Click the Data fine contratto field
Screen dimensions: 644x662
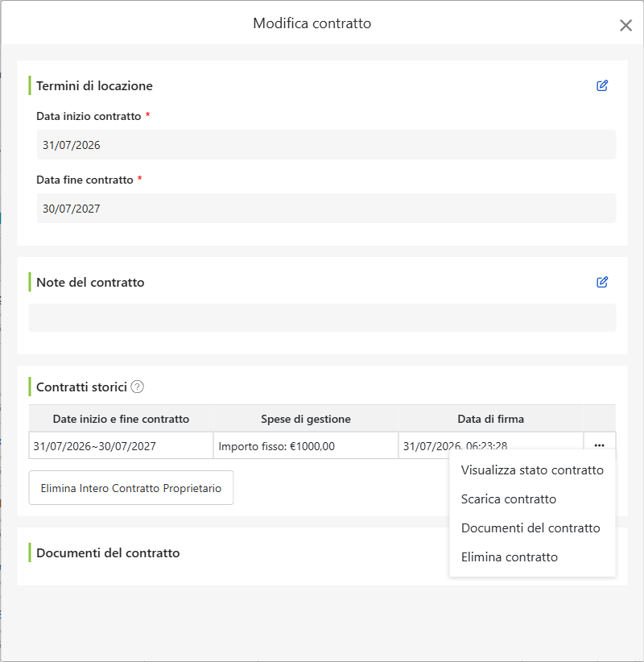pos(326,208)
